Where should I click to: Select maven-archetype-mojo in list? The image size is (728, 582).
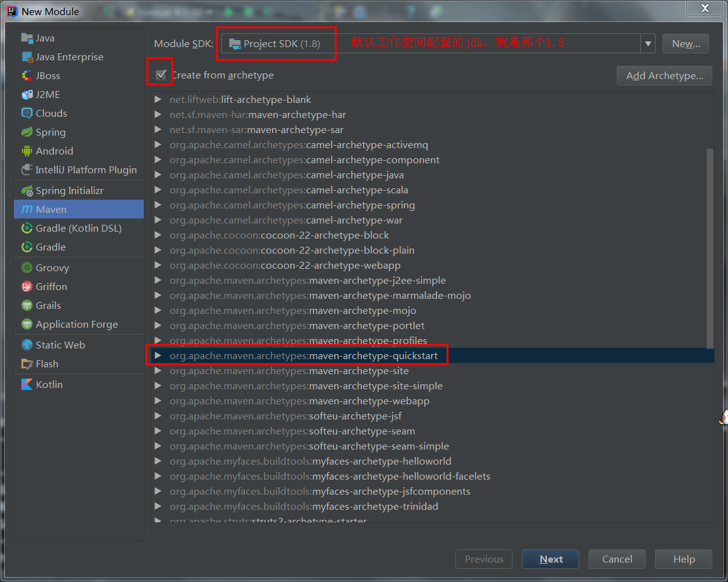[432, 311]
